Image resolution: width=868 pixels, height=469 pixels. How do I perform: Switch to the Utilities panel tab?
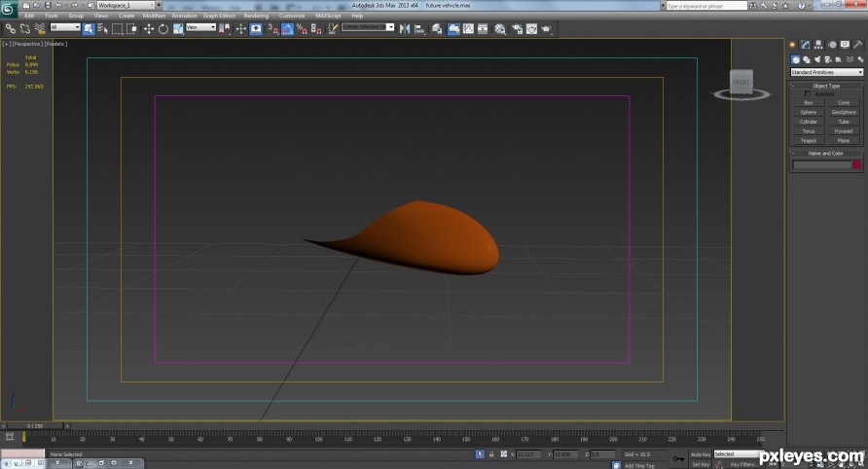[858, 45]
